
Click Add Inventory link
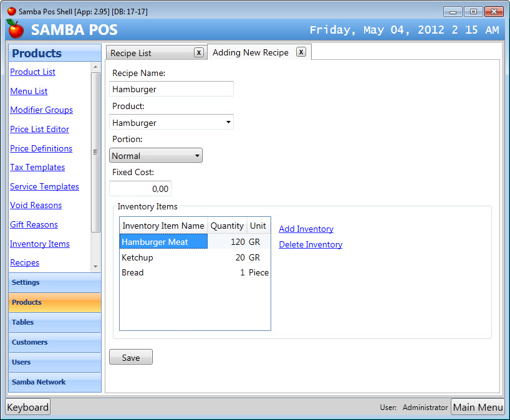tap(306, 229)
